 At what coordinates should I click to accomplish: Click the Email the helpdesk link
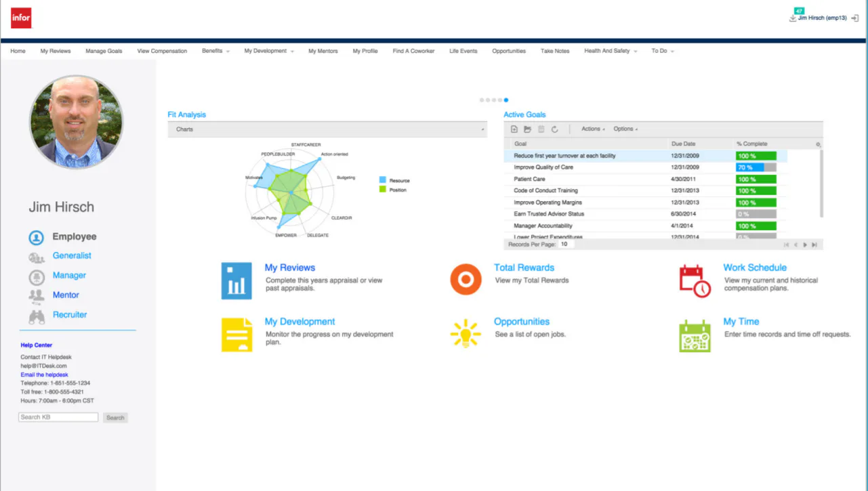click(x=44, y=374)
